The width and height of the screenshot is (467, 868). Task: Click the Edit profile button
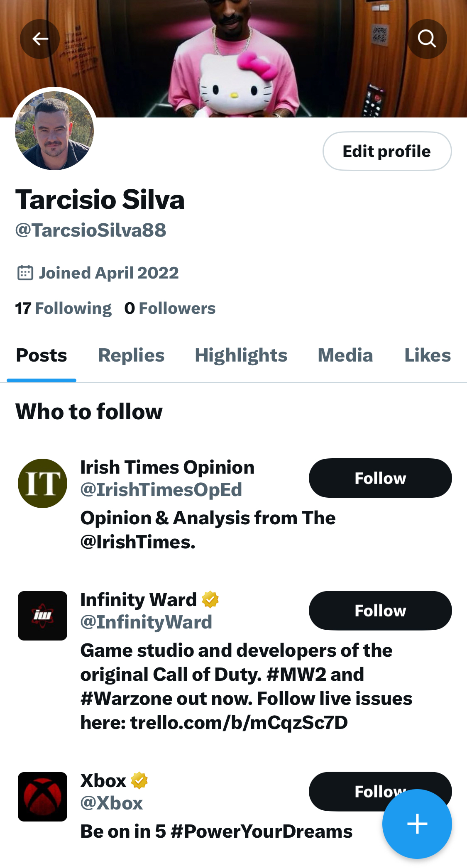pyautogui.click(x=387, y=151)
